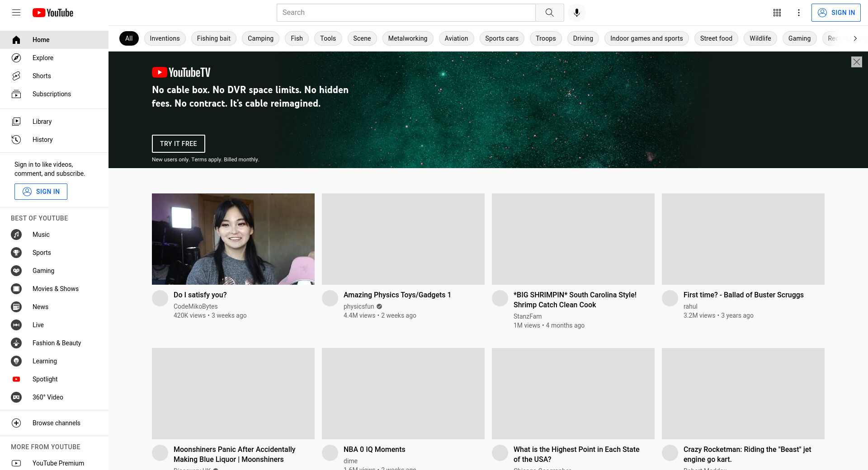The height and width of the screenshot is (470, 868).
Task: Click the Sports trophy icon
Action: [x=16, y=253]
